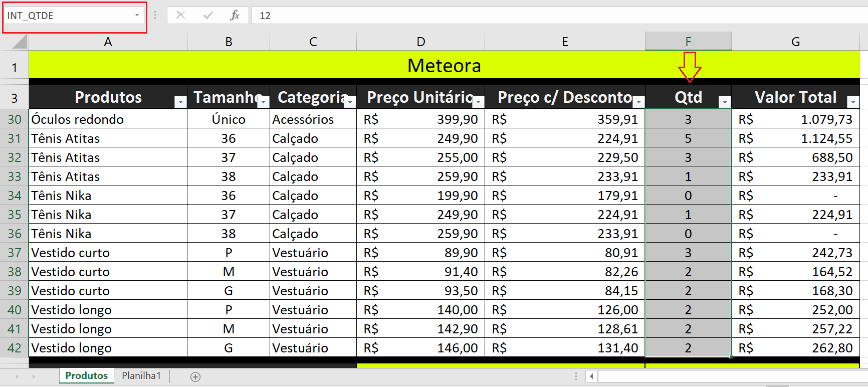Click the Acessórios category cell
Viewport: 868px width, 387px height.
(x=313, y=119)
